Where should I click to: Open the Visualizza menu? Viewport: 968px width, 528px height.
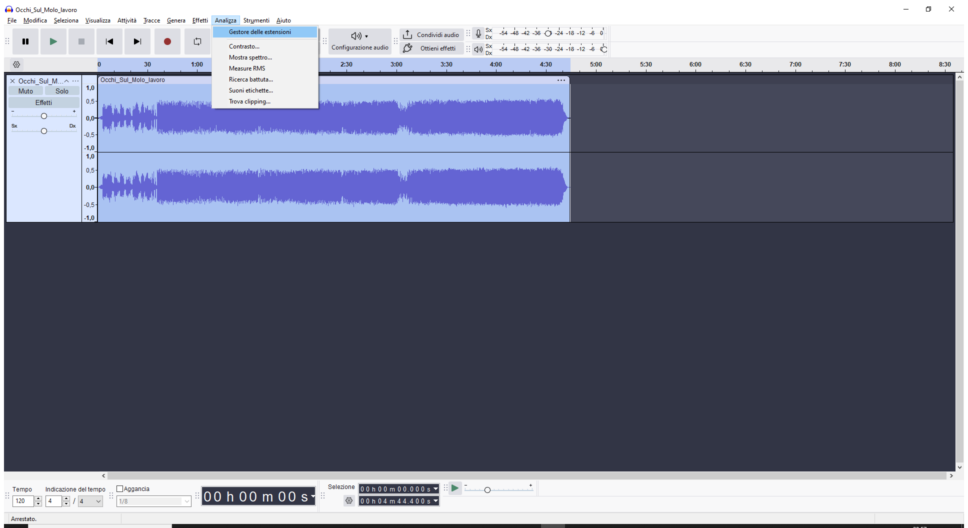click(x=98, y=20)
